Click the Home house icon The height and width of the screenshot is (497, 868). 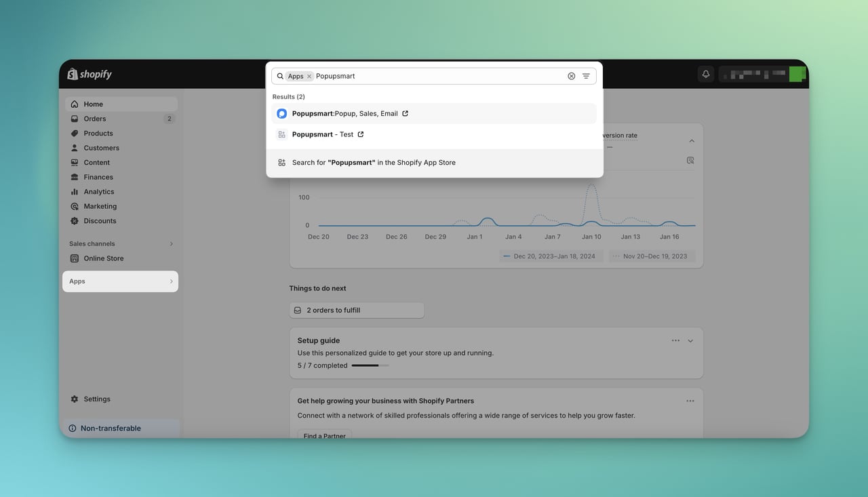(x=75, y=104)
